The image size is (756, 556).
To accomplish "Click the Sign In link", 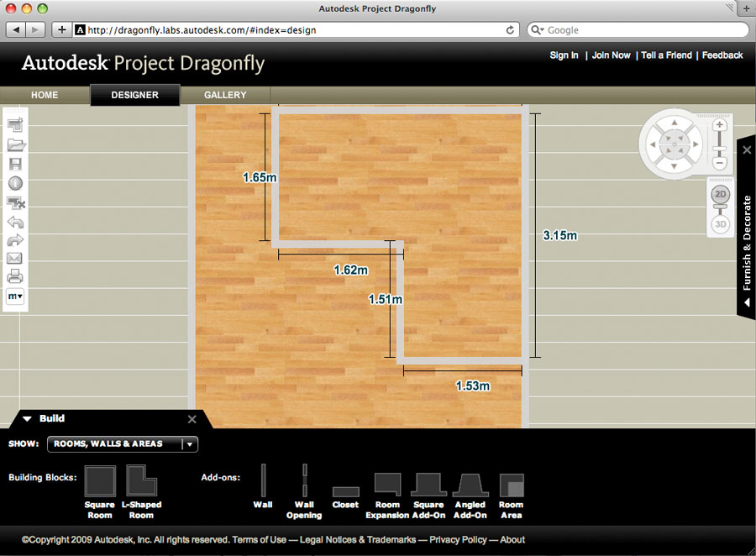I will pos(564,55).
